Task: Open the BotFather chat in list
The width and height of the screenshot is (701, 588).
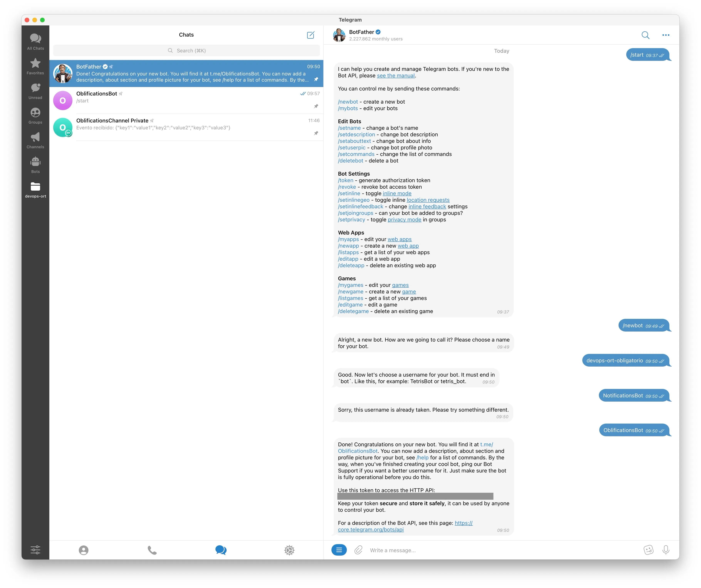Action: tap(186, 73)
